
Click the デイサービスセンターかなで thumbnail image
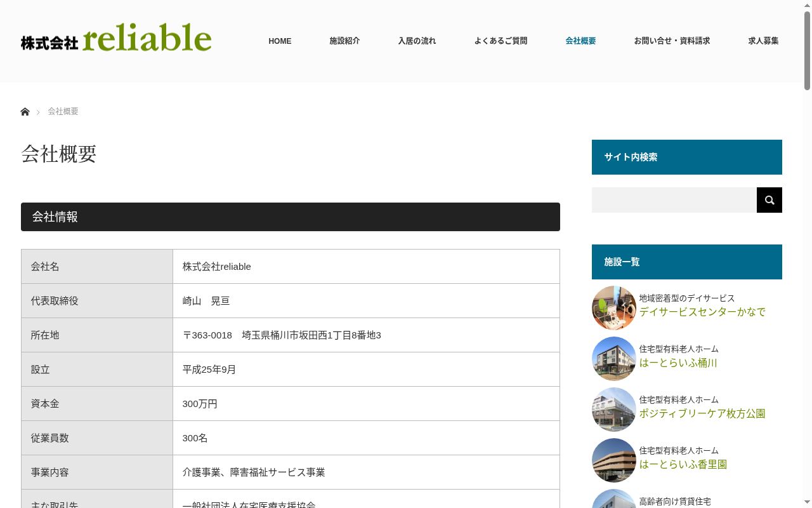614,308
